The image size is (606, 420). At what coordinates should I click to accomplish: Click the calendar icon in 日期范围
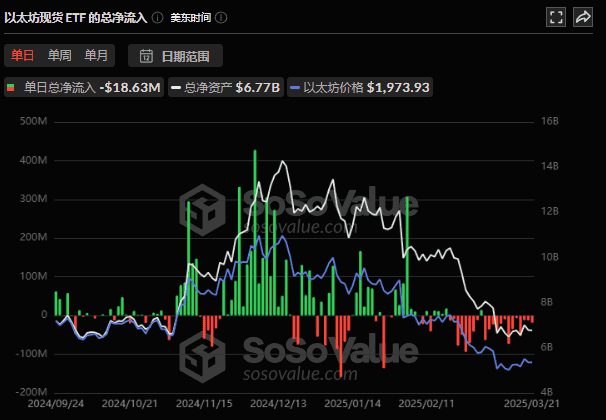tap(147, 56)
